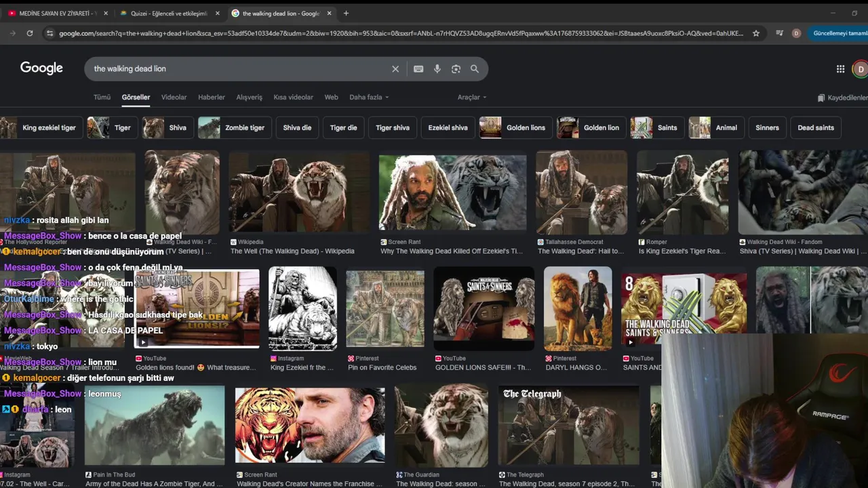Open 'Golden lions found' YouTube thumbnail
This screenshot has width=868, height=488.
point(197,308)
